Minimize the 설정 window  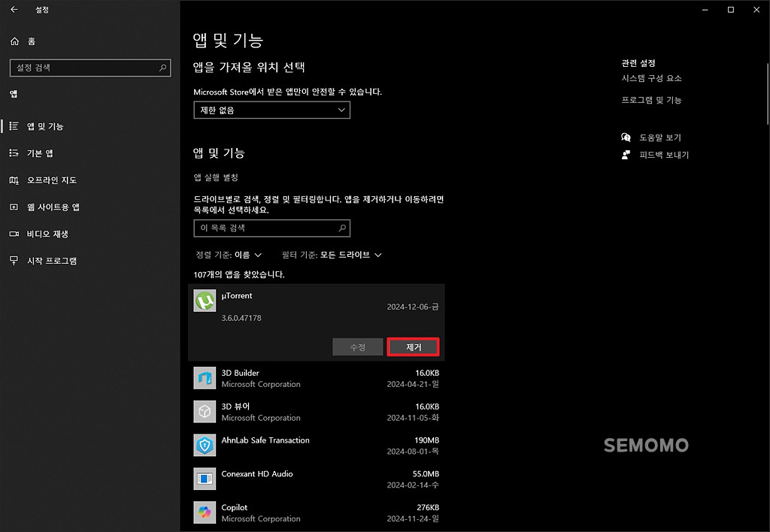[705, 10]
